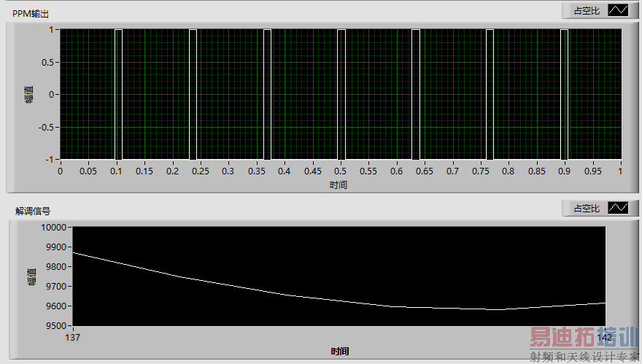
Task: Click the 解调信号 graph title label
Action: pos(33,212)
